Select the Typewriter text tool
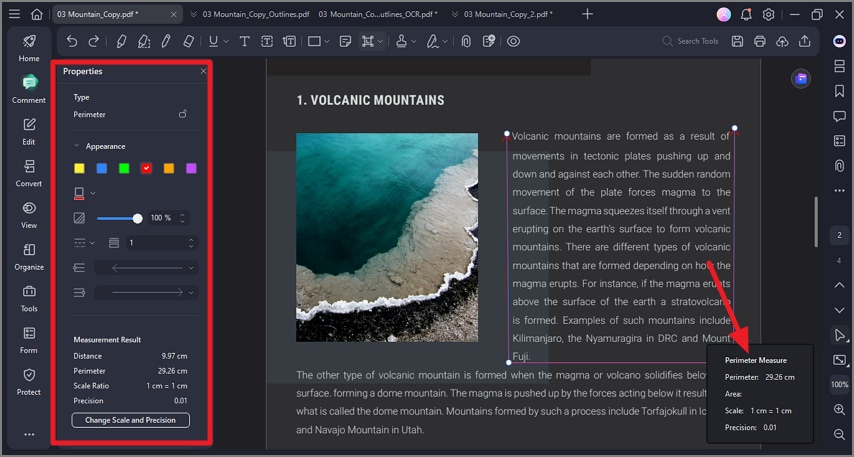The height and width of the screenshot is (457, 854). [x=245, y=41]
